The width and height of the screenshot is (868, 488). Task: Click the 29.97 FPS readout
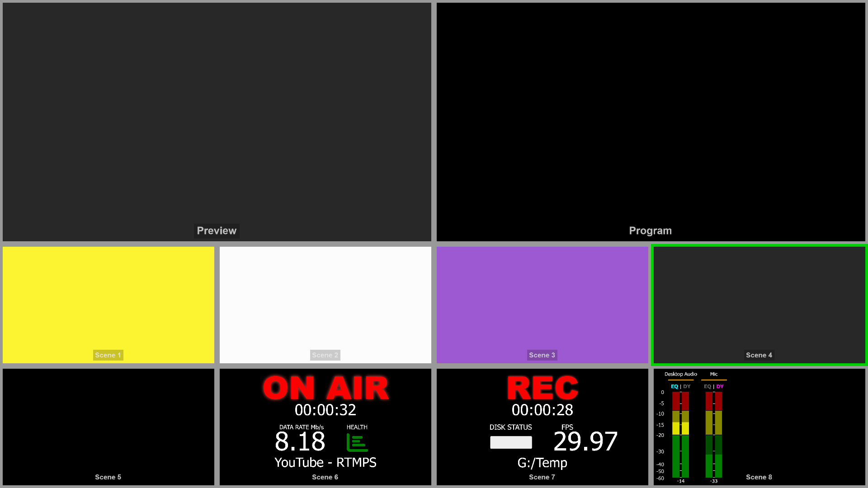point(585,441)
